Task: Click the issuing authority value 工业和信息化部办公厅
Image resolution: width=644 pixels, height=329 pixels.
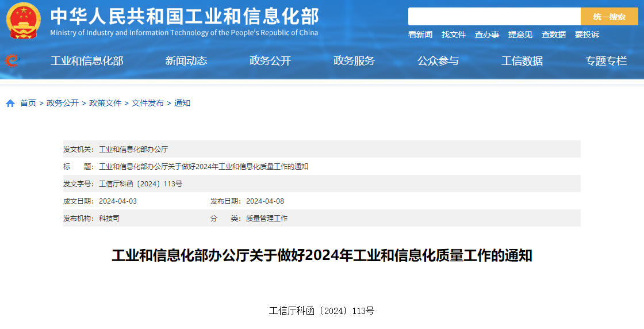Action: [133, 149]
